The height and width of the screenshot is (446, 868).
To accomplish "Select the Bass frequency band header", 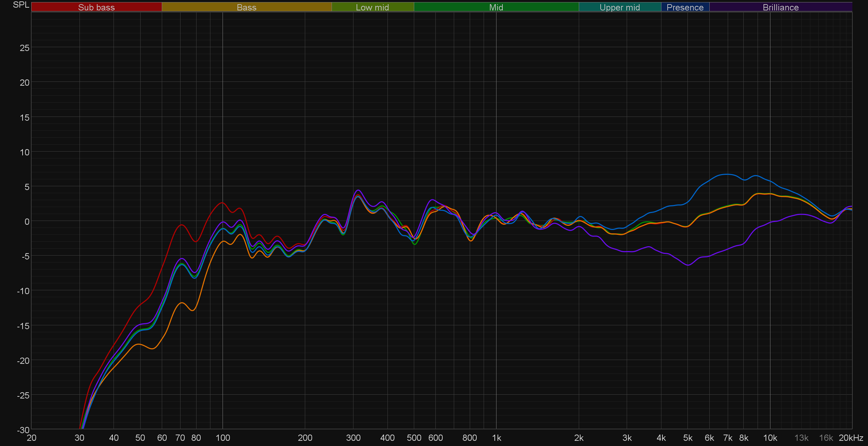I will [247, 7].
